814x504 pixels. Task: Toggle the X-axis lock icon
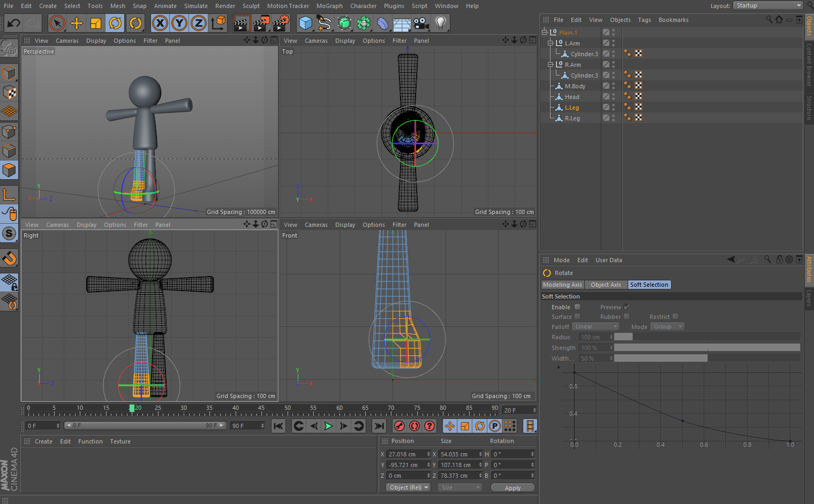pyautogui.click(x=160, y=23)
